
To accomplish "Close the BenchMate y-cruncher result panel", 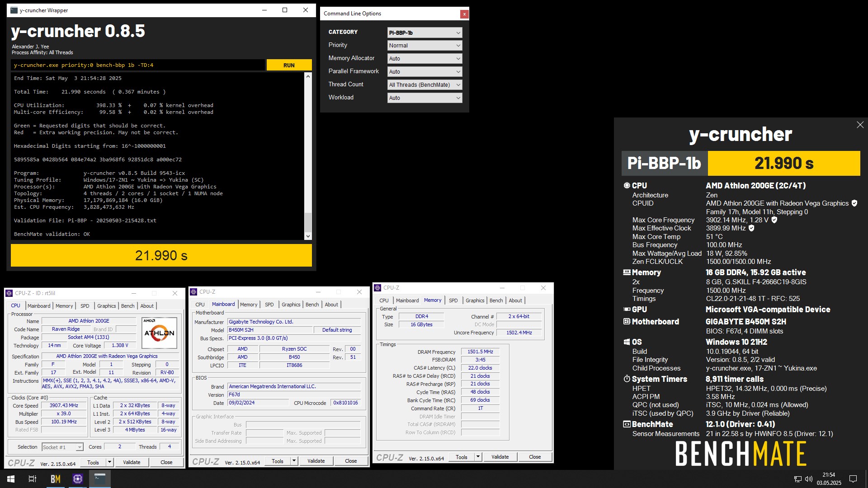I will (860, 125).
